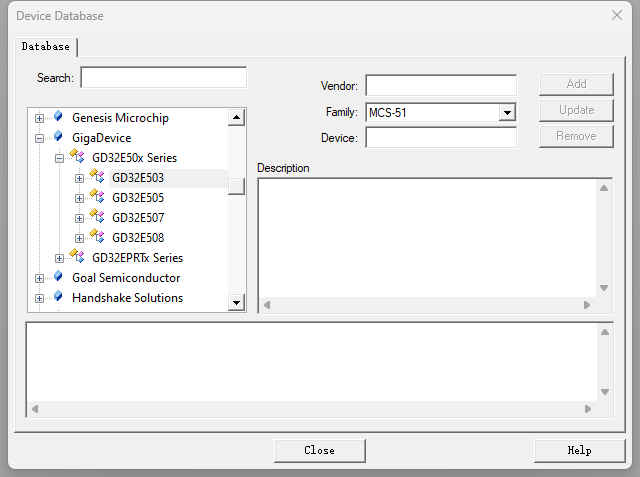Click the Genesis Microchip vendor icon
The height and width of the screenshot is (477, 640).
58,116
